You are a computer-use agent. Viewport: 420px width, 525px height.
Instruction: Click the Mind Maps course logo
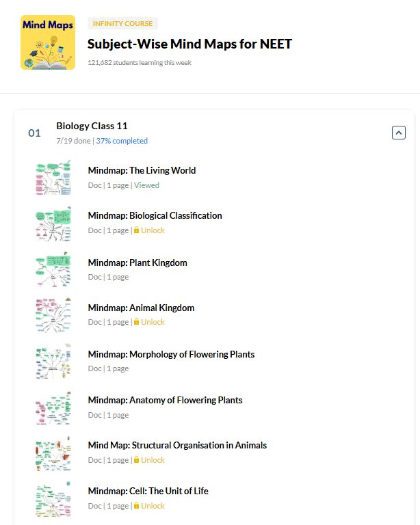(x=48, y=42)
